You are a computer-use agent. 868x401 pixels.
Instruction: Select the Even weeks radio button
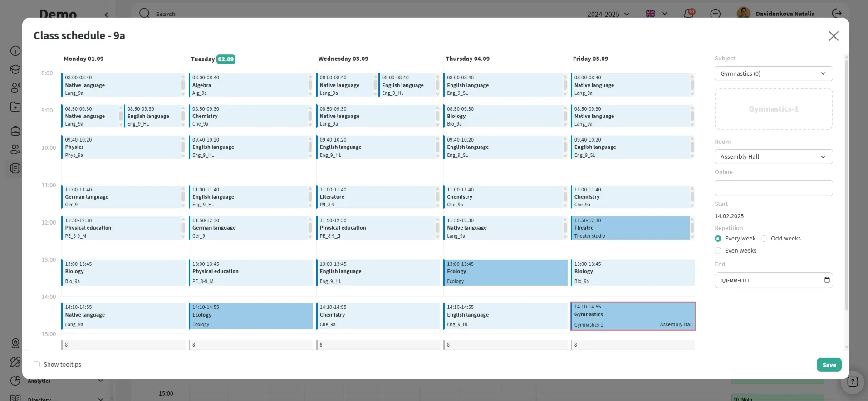coord(718,251)
